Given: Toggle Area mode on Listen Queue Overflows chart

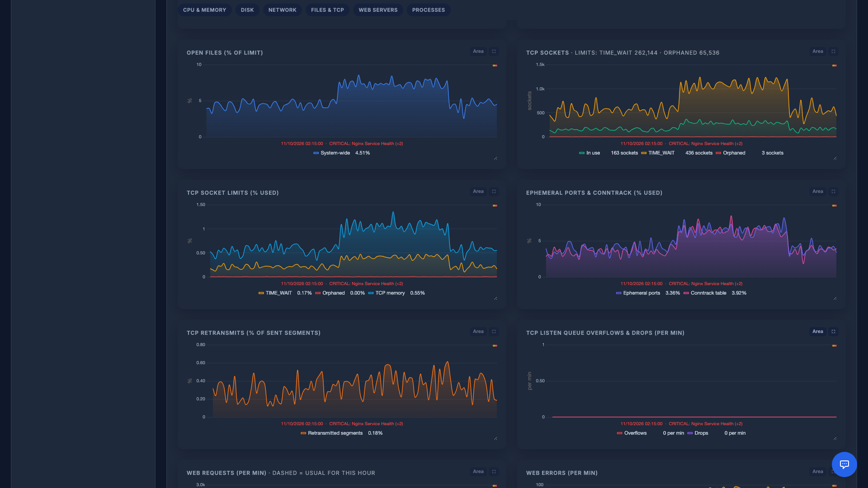Looking at the screenshot, I should click(x=818, y=332).
